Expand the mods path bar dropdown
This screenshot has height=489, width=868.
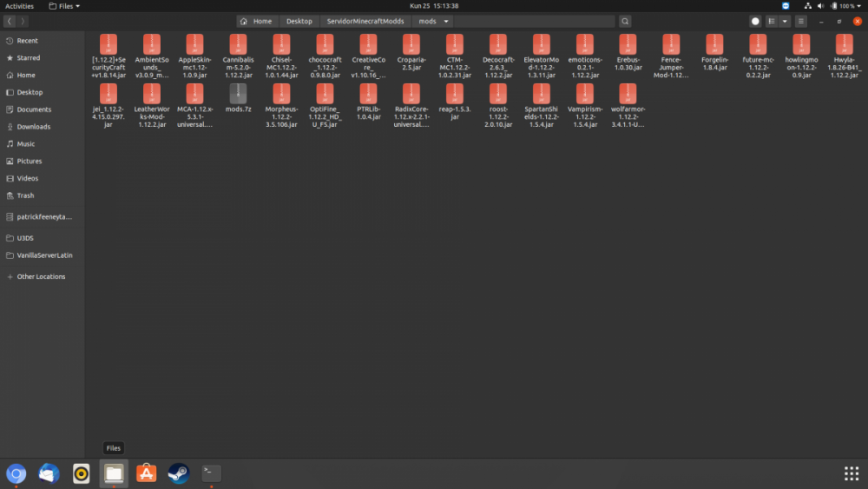[446, 21]
